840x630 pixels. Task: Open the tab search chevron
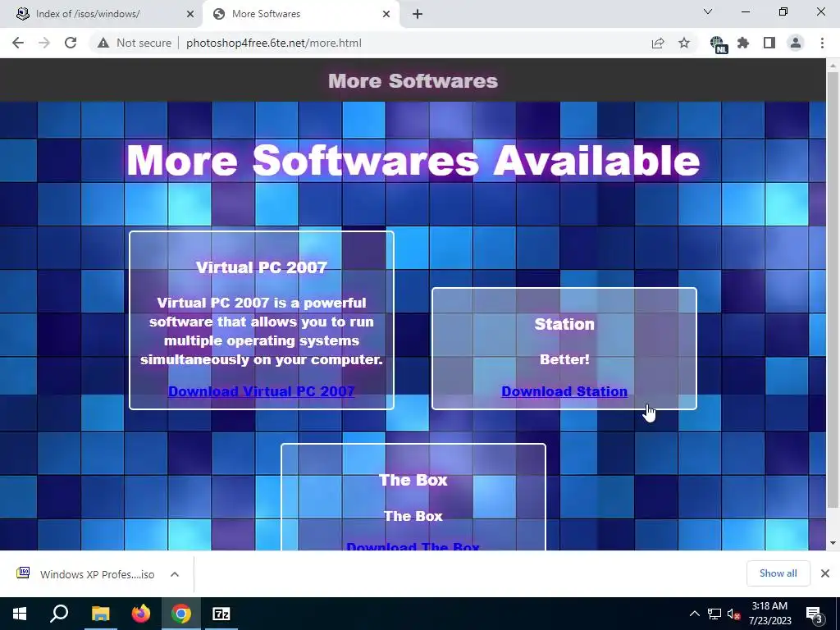click(x=708, y=11)
